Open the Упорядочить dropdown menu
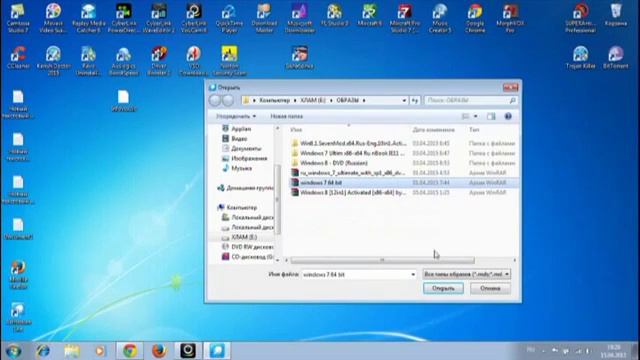Screen dimensions: 640x360 [x=236, y=116]
